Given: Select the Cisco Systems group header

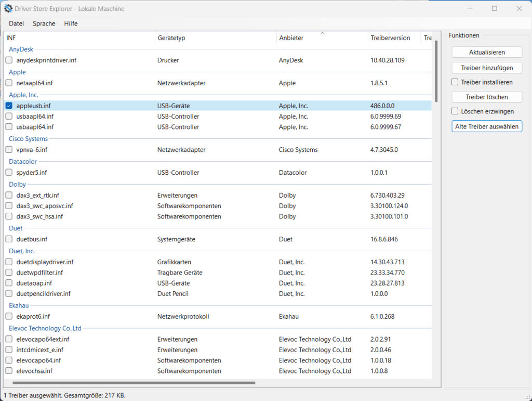Looking at the screenshot, I should click(28, 139).
